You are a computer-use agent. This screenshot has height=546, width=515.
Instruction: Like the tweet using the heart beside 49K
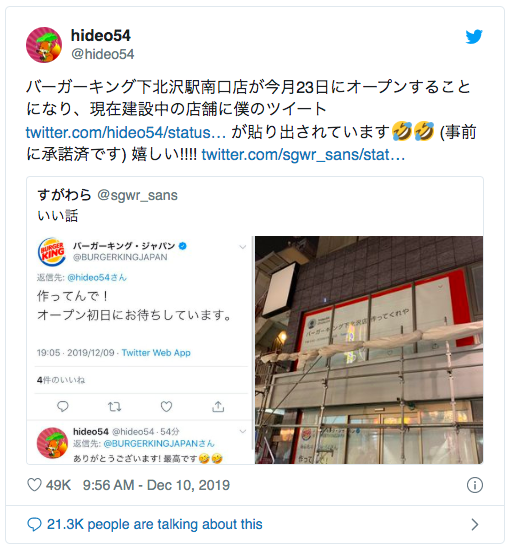pos(34,485)
